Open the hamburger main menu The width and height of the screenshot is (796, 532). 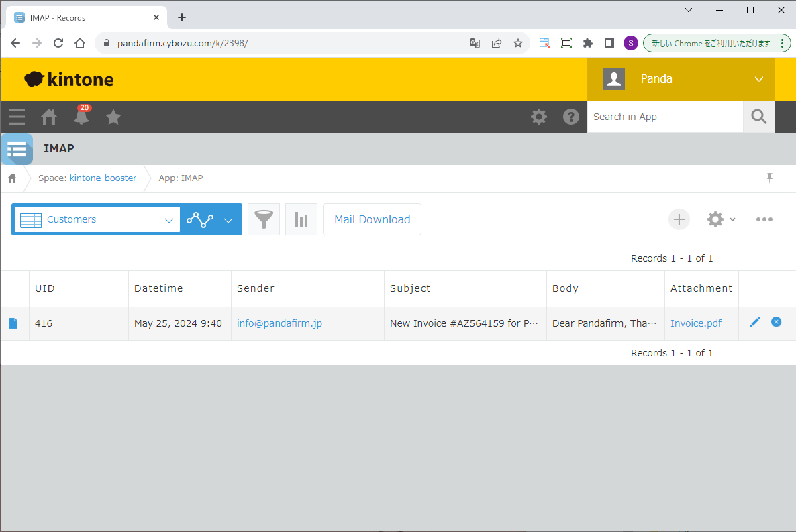pos(17,117)
